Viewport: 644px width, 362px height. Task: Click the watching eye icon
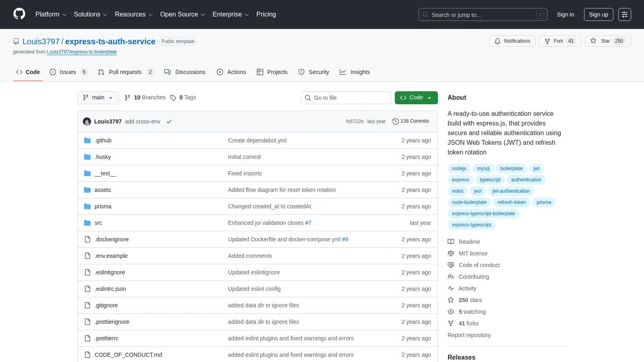pos(451,312)
